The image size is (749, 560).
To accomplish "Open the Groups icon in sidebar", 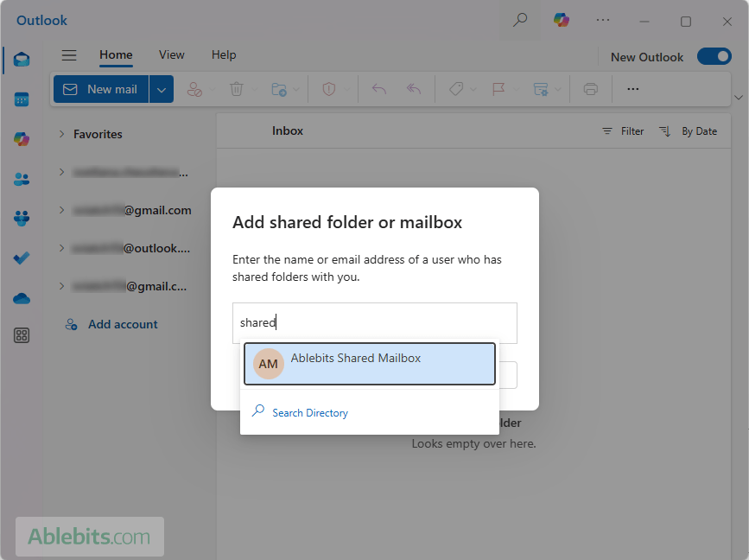I will click(22, 219).
